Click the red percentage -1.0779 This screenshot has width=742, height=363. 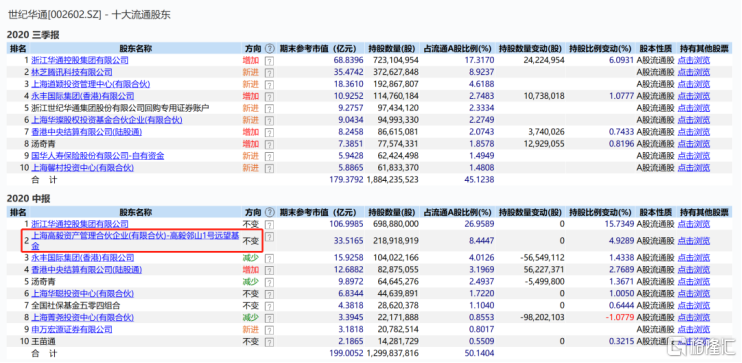621,317
